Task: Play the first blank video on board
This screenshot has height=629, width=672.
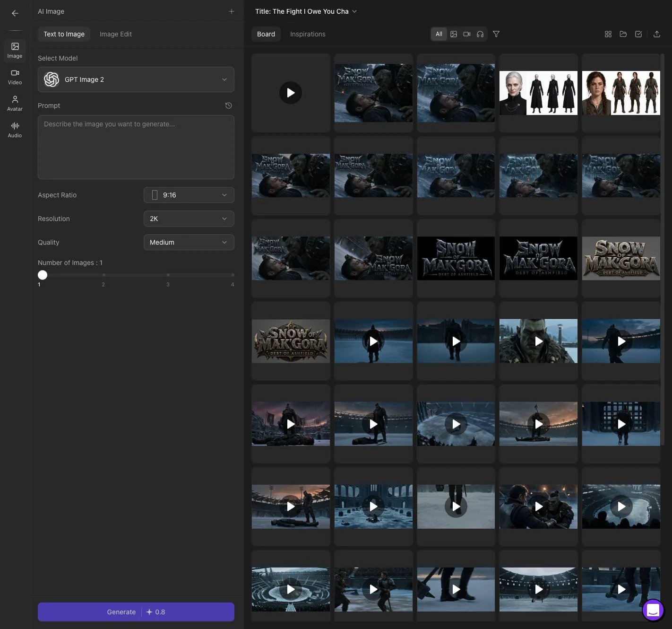Action: coord(291,93)
